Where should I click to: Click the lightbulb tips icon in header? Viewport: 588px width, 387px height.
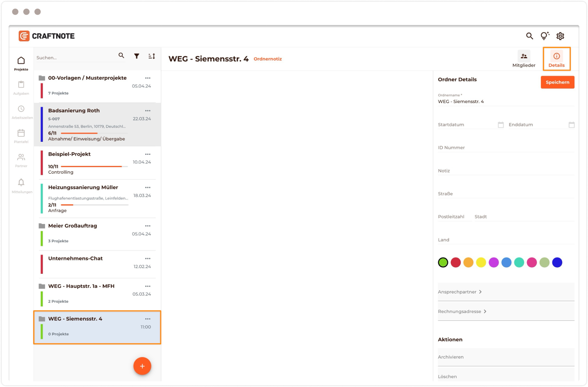click(545, 36)
